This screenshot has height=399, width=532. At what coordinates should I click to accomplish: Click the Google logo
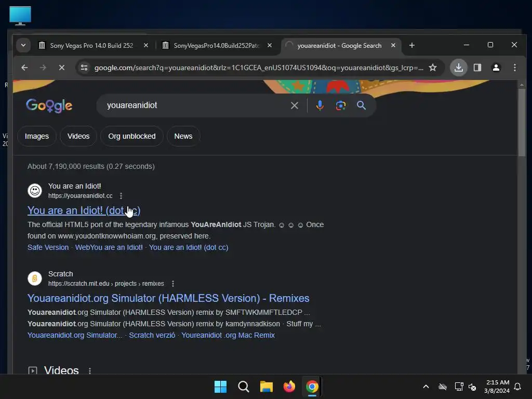pos(49,105)
